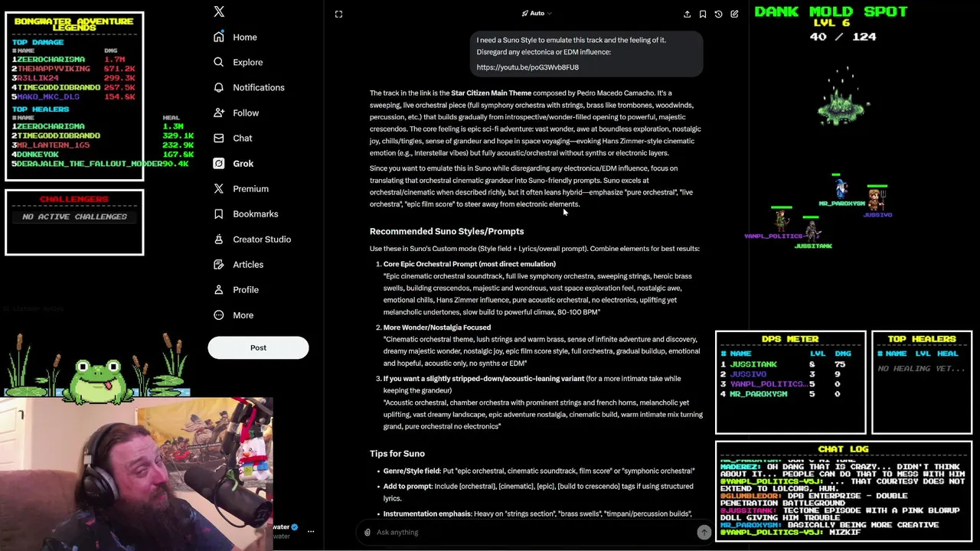Screen dimensions: 980x551
Task: Open Grok chat history
Action: [718, 14]
